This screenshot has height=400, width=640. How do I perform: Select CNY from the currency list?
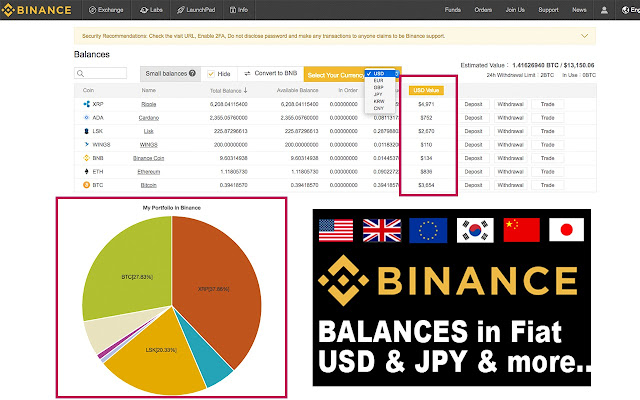pyautogui.click(x=378, y=108)
